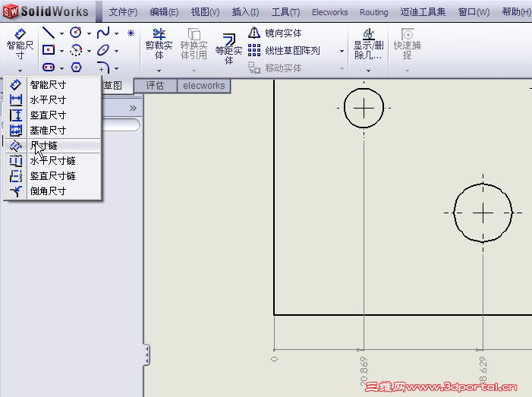Choose 水平尺寸 horizontal dimension entry
The width and height of the screenshot is (532, 397).
coord(52,99)
